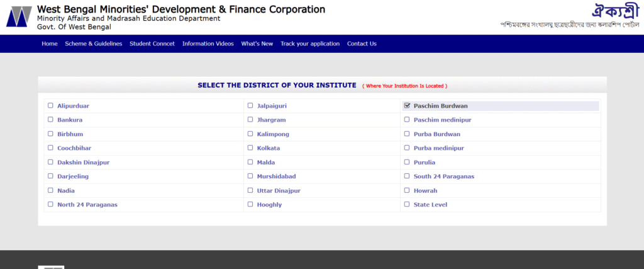Click the WBMDFC triangular logo icon
The height and width of the screenshot is (269, 644).
[19, 16]
